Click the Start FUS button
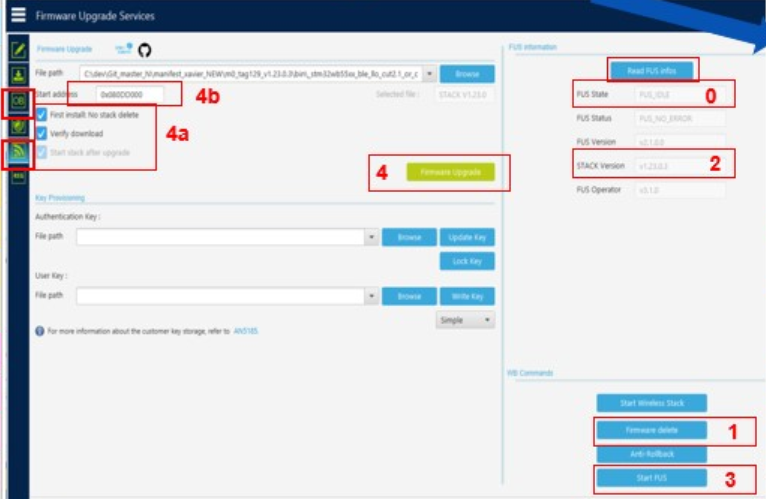This screenshot has height=499, width=766. tap(652, 477)
